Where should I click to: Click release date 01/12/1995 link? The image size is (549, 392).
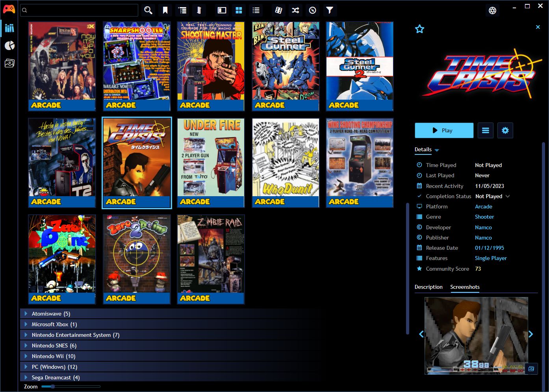[x=490, y=248]
